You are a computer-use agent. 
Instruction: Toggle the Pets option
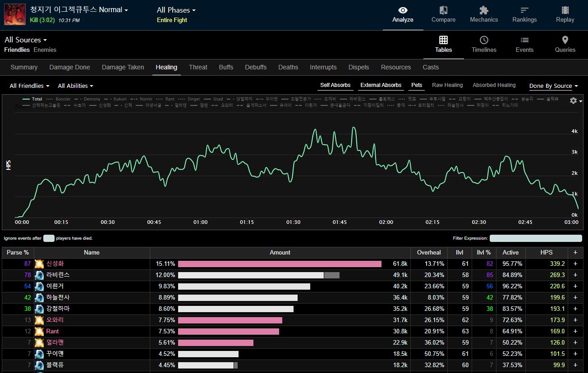pos(417,85)
